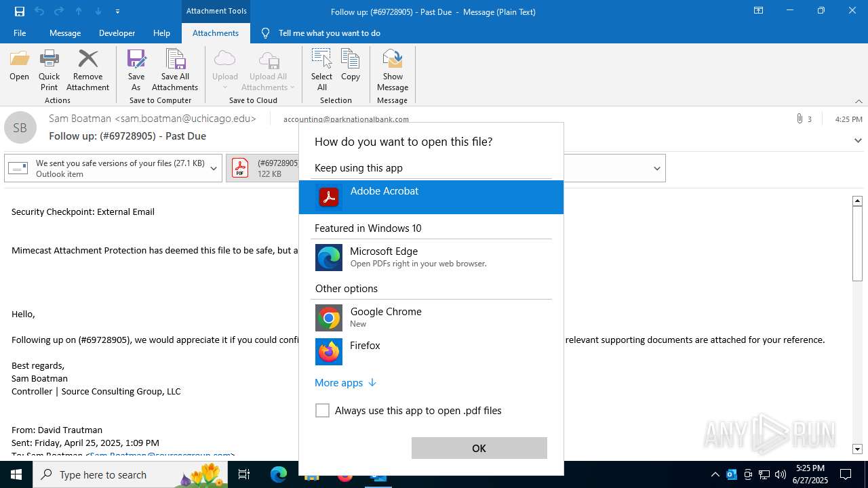Viewport: 868px width, 488px height.
Task: Click the message scrollbar down arrow
Action: click(857, 449)
